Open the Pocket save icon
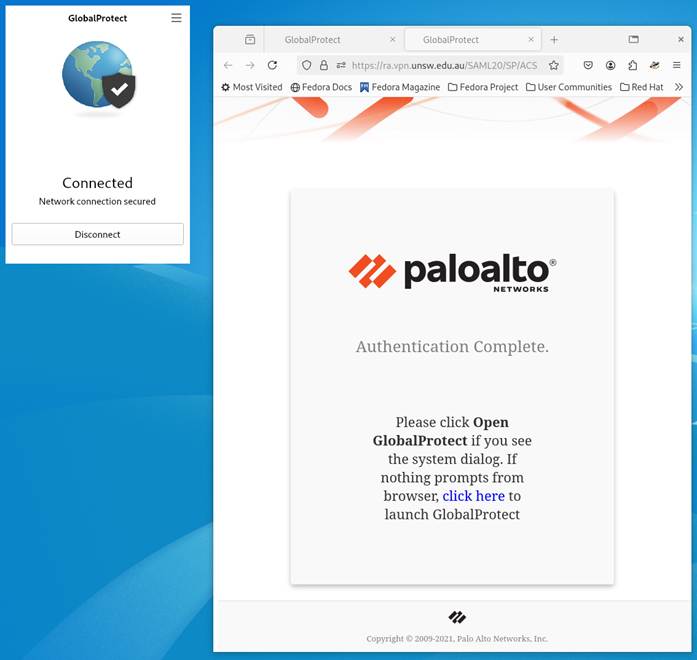697x660 pixels. pos(588,65)
